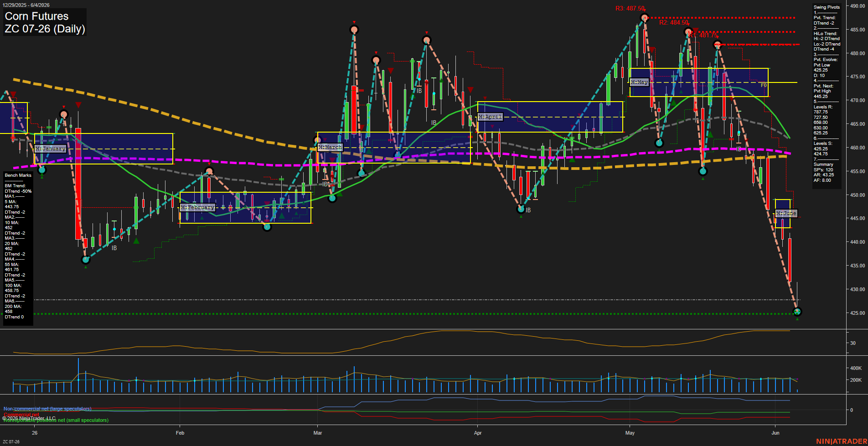Screen dimensions: 868x446
Task: Select the 460.00 price axis label
Action: pos(858,148)
